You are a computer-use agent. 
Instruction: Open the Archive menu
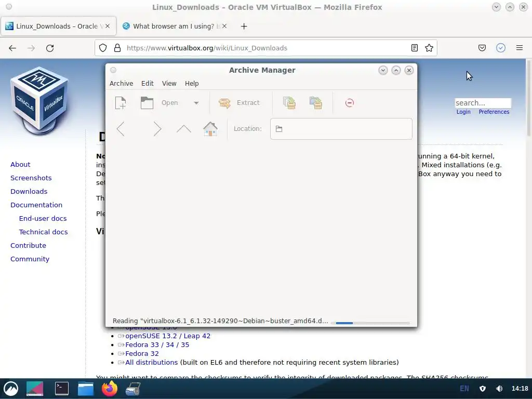(121, 84)
